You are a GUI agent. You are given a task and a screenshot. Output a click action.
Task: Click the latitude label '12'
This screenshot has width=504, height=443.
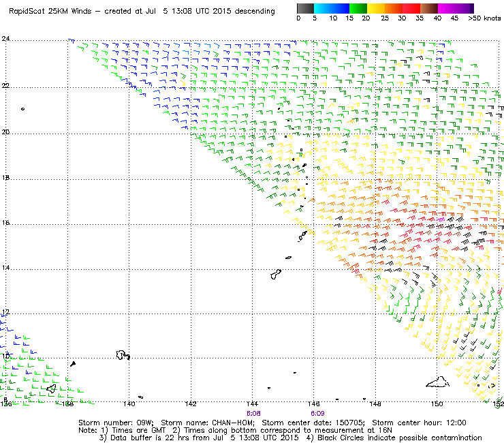(5, 312)
